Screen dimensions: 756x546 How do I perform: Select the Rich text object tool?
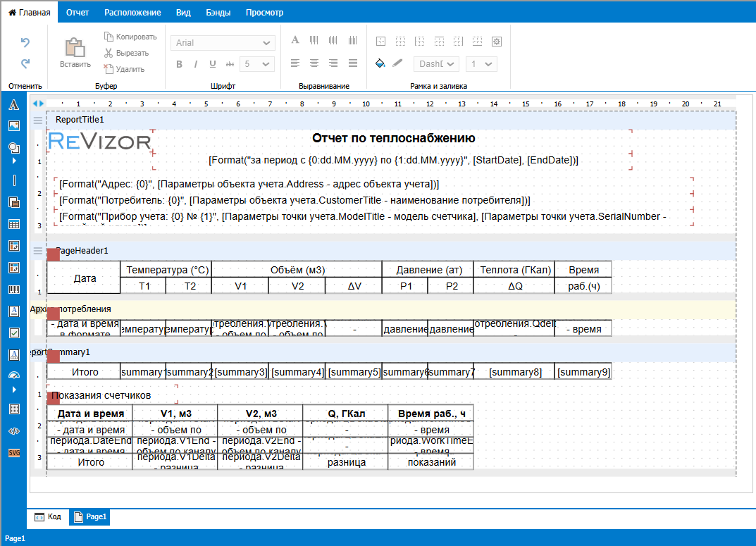pyautogui.click(x=14, y=311)
